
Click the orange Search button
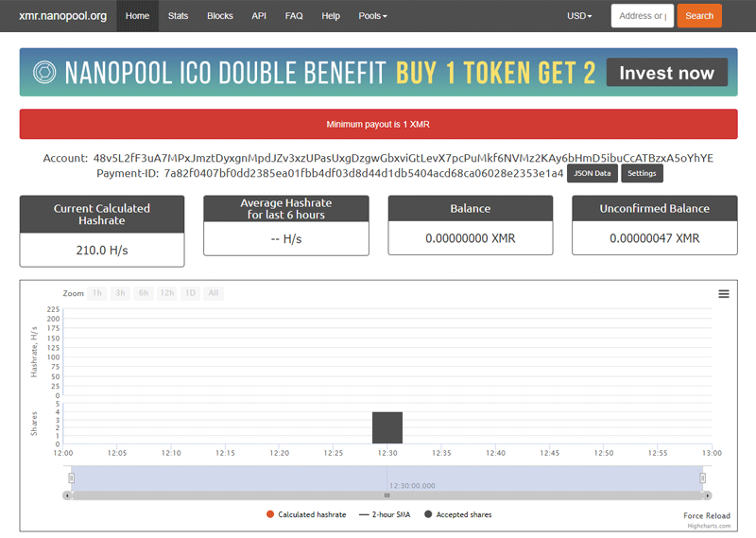(x=699, y=16)
